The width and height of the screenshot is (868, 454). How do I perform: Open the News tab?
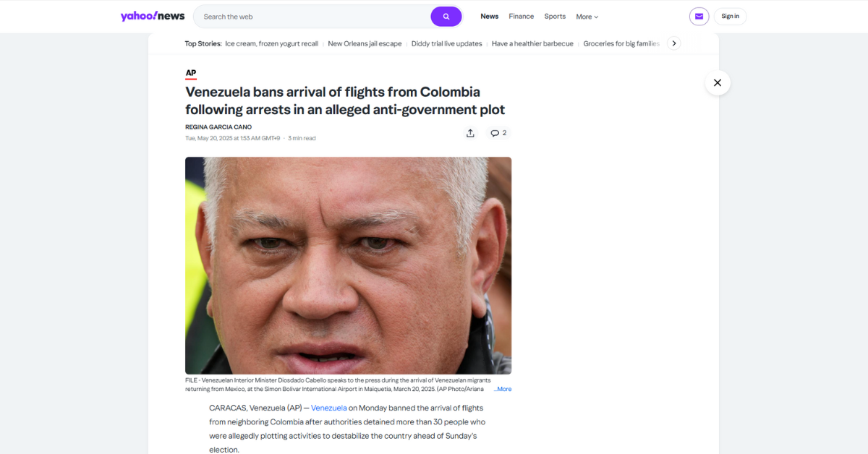[x=490, y=17]
